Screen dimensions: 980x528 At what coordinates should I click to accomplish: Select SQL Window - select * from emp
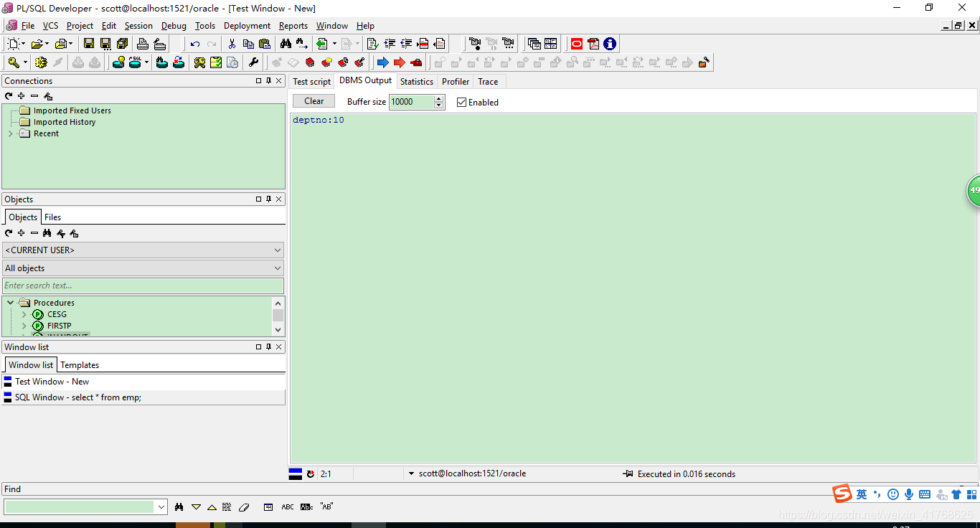point(77,397)
